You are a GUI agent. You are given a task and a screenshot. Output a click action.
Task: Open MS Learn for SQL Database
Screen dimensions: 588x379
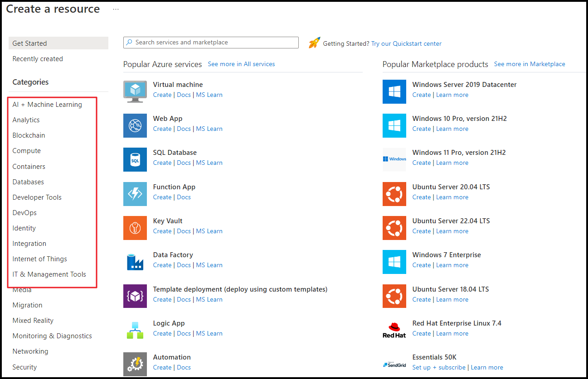[x=209, y=163]
